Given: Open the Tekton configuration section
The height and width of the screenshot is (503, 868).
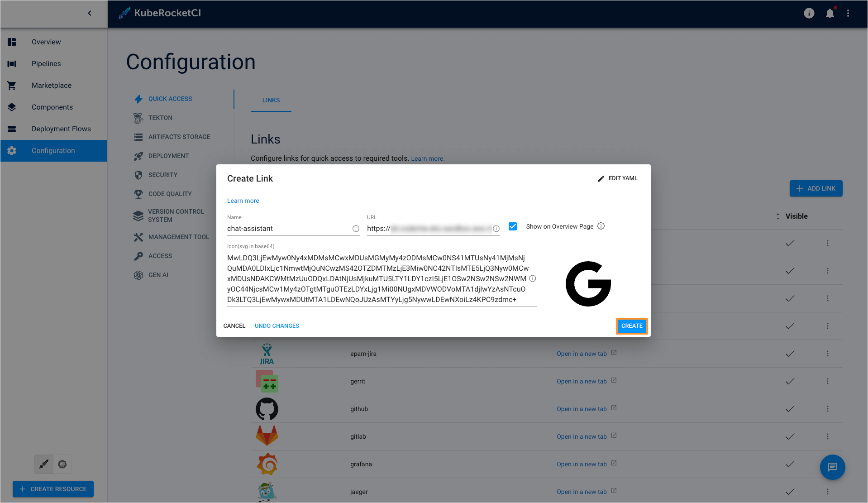Looking at the screenshot, I should [x=160, y=118].
